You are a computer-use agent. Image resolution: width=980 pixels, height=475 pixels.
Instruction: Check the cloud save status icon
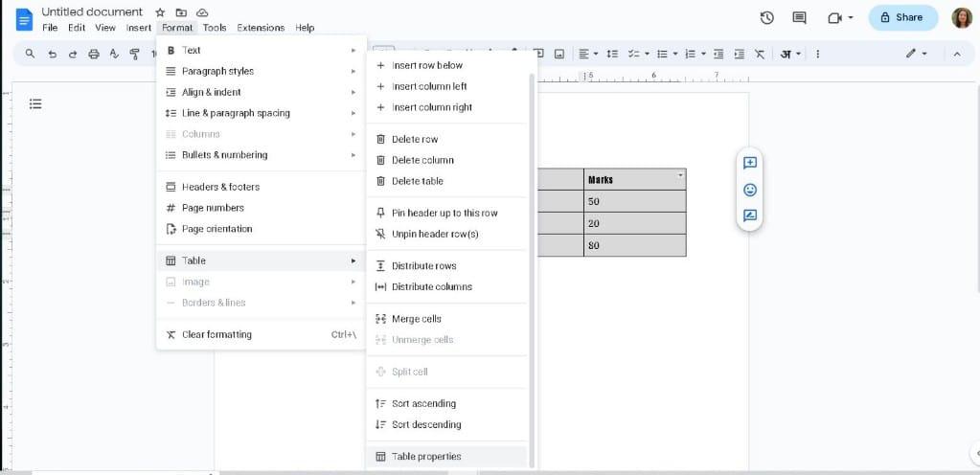202,12
